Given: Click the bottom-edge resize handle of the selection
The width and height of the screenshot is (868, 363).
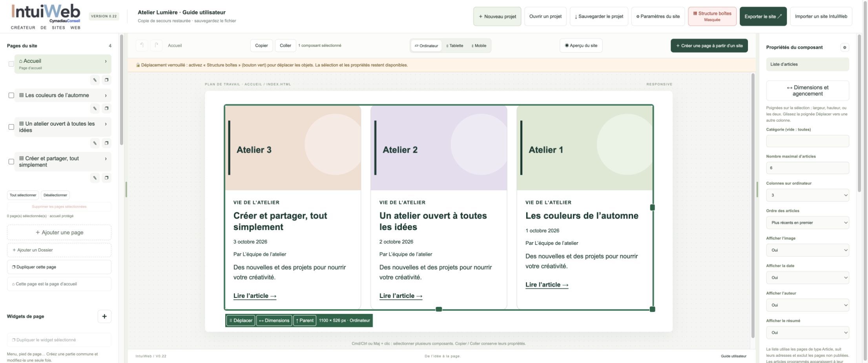Looking at the screenshot, I should click(439, 309).
